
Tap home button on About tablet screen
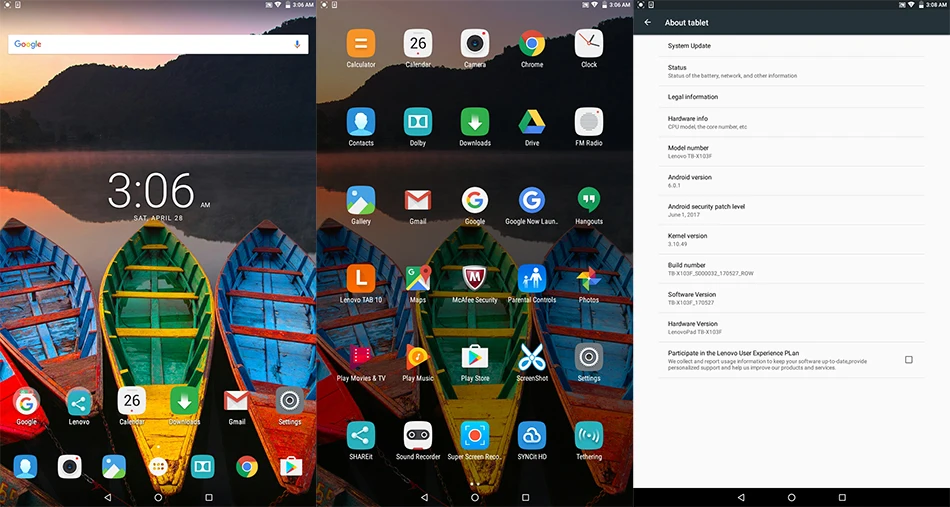point(791,497)
